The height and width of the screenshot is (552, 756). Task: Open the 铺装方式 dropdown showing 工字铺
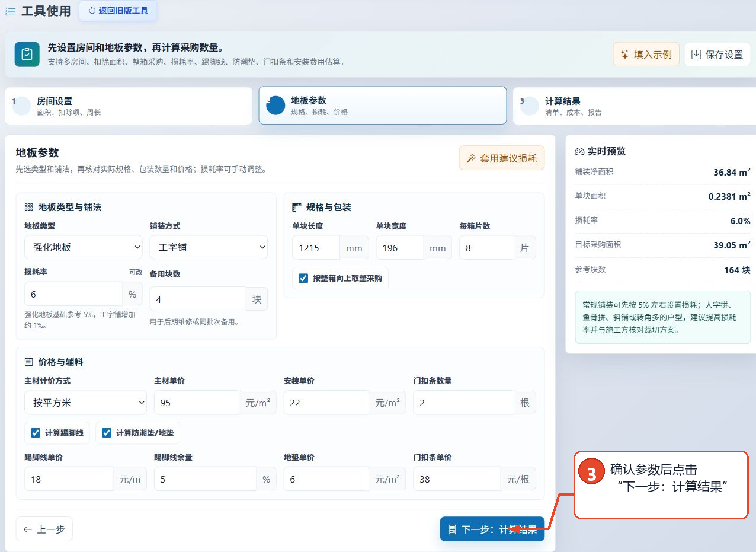tap(209, 247)
